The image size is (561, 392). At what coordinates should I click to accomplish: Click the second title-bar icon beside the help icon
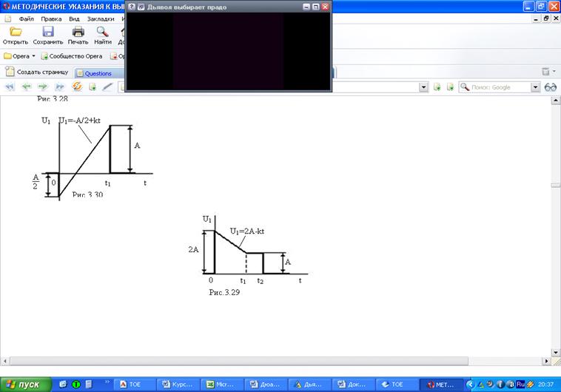click(141, 7)
